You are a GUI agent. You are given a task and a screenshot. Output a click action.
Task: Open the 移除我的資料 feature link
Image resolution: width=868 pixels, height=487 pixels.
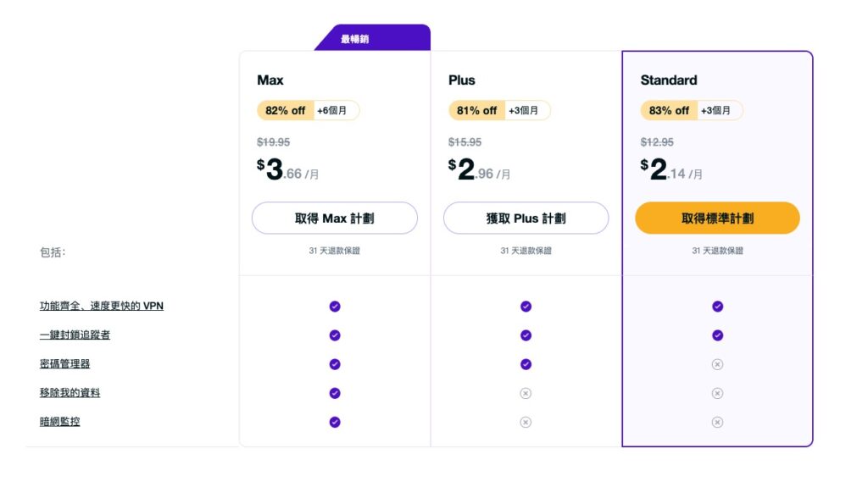pos(70,393)
